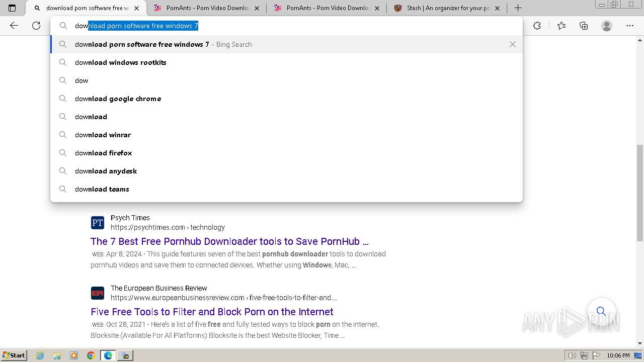644x362 pixels.
Task: Click The European Business Review site name
Action: click(x=159, y=288)
